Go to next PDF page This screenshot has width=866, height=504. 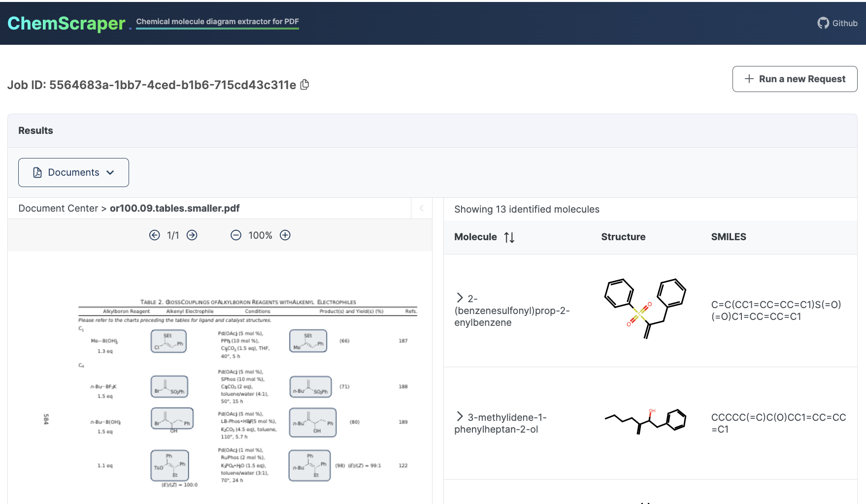click(x=192, y=235)
